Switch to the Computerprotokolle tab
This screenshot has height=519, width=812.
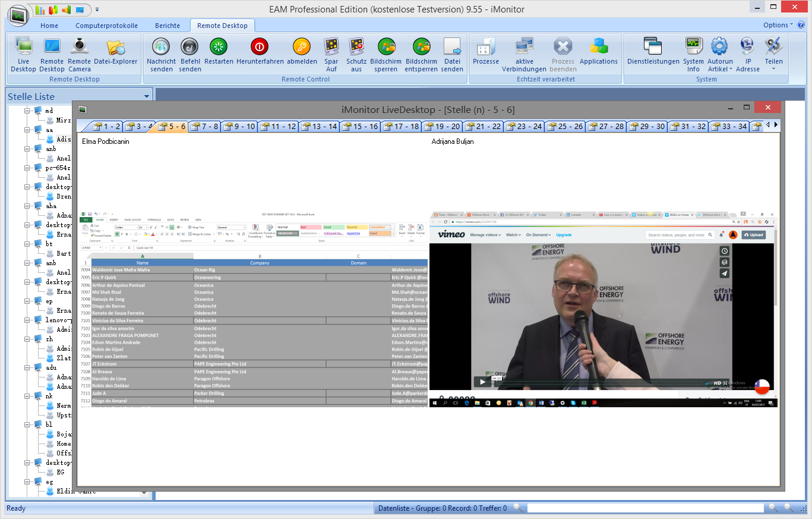[x=106, y=26]
